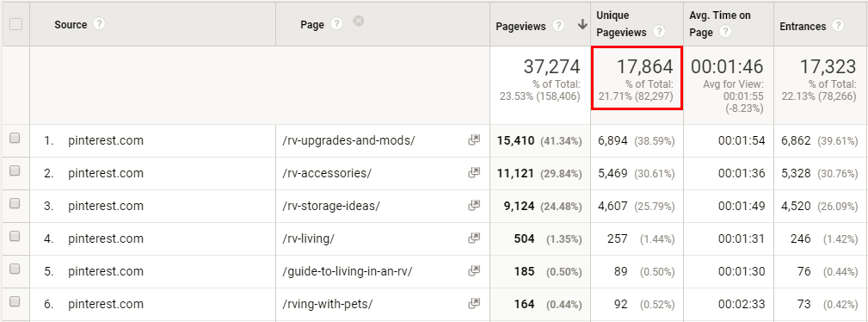Image resolution: width=868 pixels, height=322 pixels.
Task: Click pinterest.com source in row 4
Action: click(106, 238)
